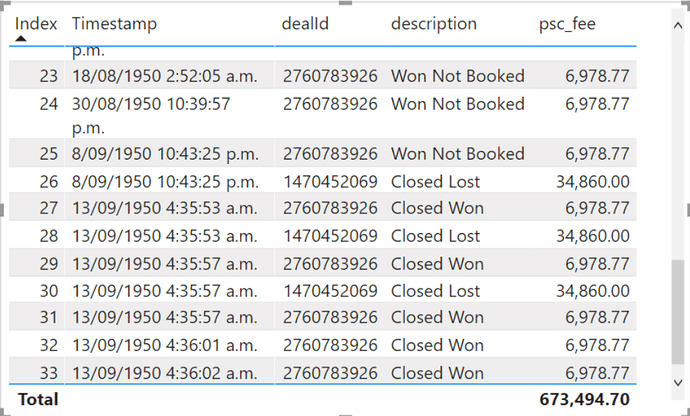Select timestamp 13/09/1950 4:36:01 a.m.

165,345
